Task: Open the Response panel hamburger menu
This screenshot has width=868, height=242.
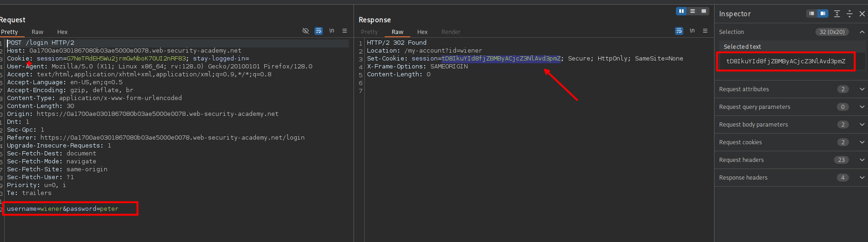Action: click(705, 31)
